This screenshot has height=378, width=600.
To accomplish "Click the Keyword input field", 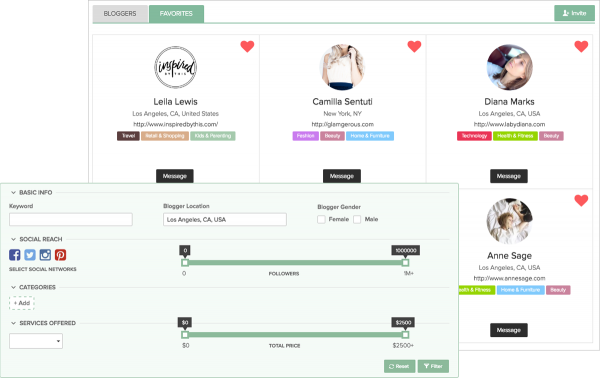I will [x=71, y=220].
